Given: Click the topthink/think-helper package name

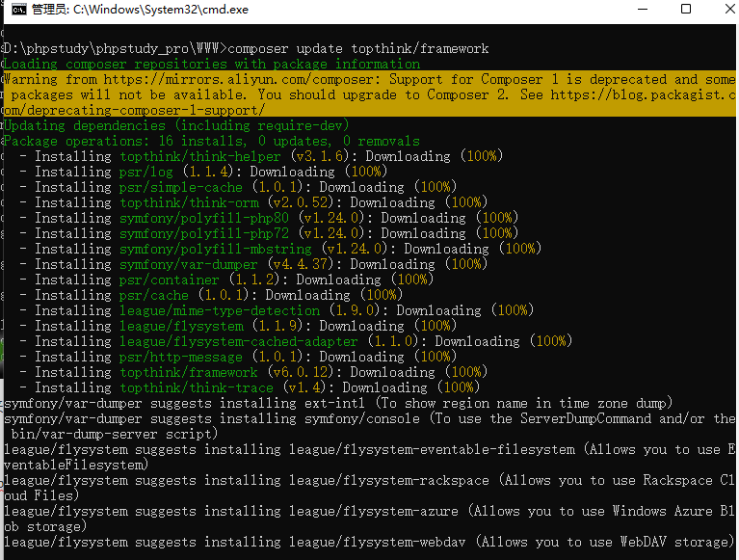Looking at the screenshot, I should (200, 156).
